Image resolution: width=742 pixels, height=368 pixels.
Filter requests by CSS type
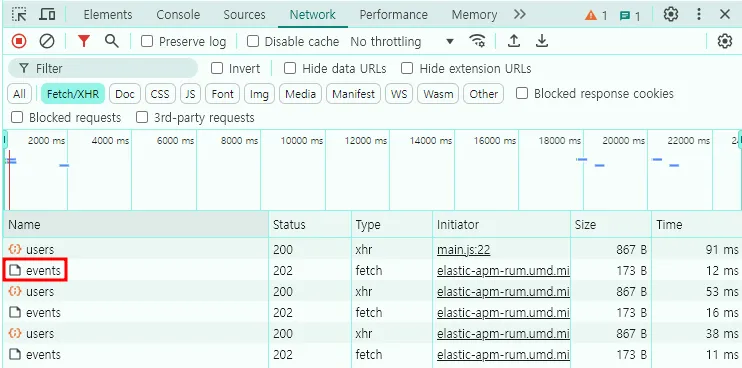160,94
